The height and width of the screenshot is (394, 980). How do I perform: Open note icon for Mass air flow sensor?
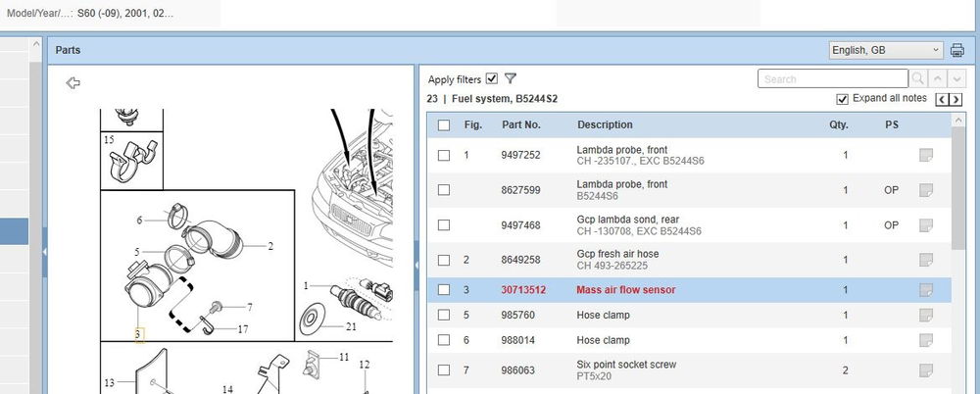(x=925, y=290)
